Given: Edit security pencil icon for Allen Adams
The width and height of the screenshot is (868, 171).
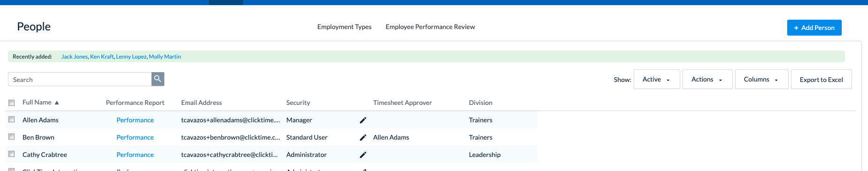Looking at the screenshot, I should click(x=363, y=120).
